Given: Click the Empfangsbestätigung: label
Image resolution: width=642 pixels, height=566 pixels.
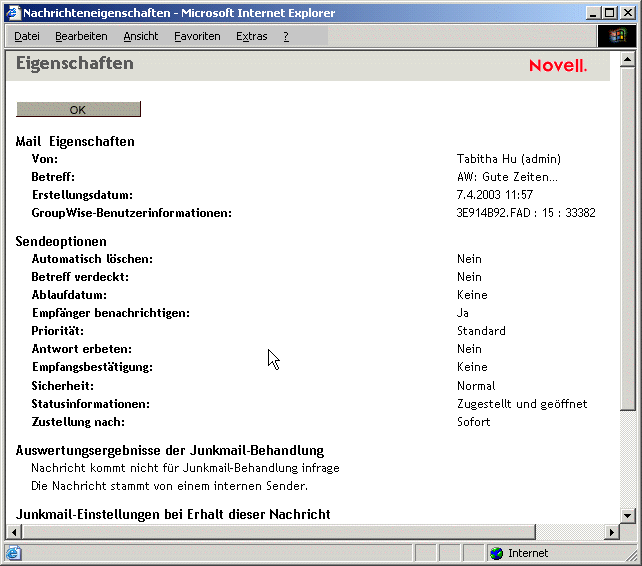Looking at the screenshot, I should (x=92, y=367).
